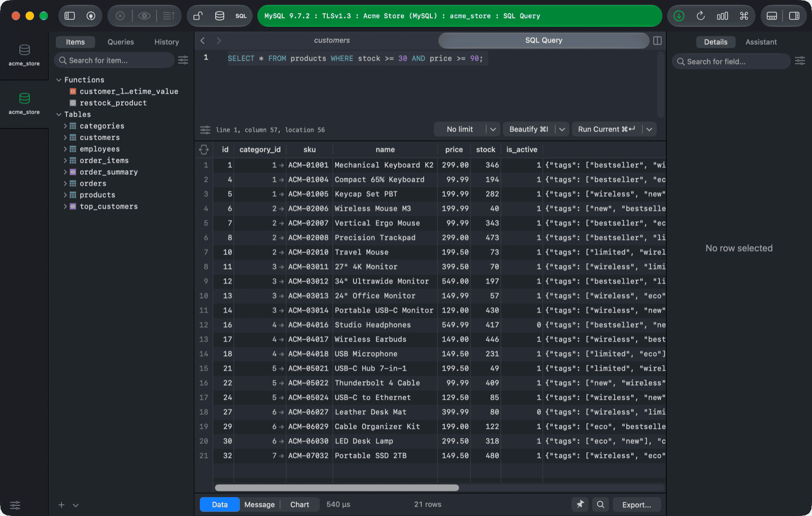Click the database cylinder toolbar icon
The height and width of the screenshot is (516, 812).
point(220,16)
